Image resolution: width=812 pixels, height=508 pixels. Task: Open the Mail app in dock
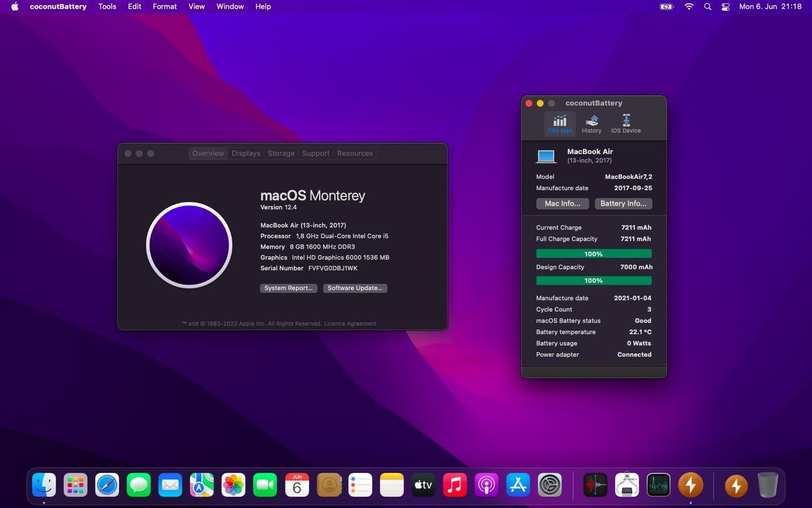[x=170, y=485]
